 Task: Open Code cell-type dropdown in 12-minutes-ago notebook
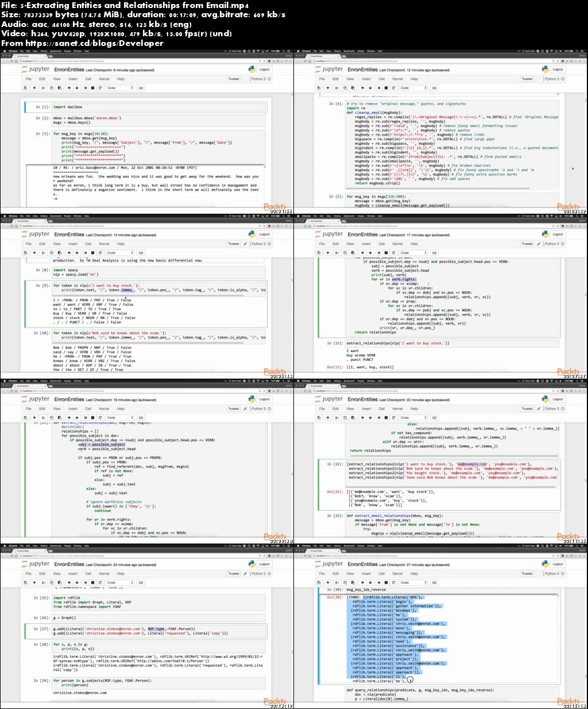[x=413, y=88]
